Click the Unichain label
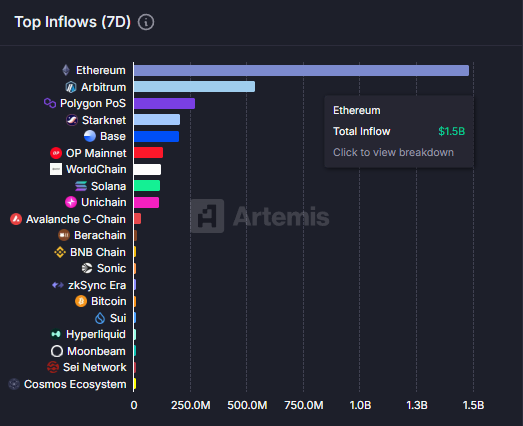 coord(104,202)
